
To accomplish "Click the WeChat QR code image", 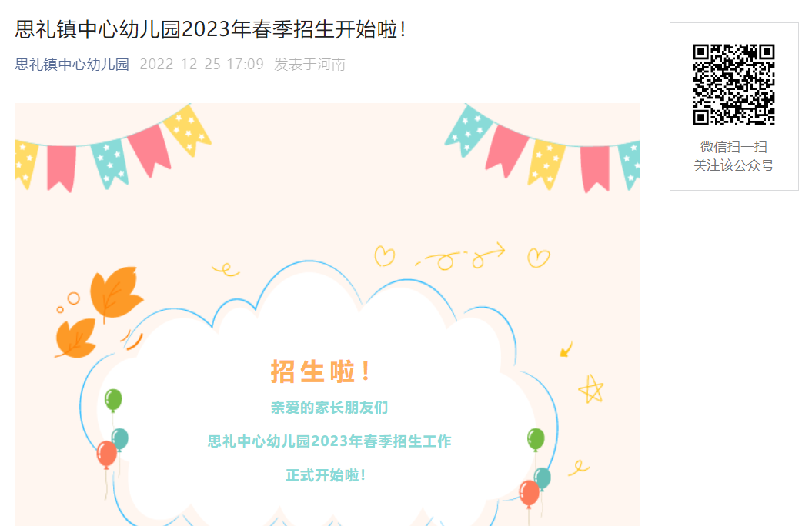I will click(733, 85).
